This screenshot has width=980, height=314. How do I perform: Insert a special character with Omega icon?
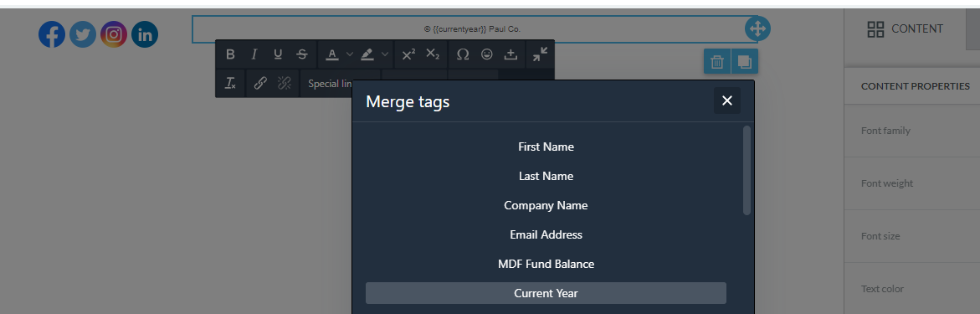tap(463, 54)
